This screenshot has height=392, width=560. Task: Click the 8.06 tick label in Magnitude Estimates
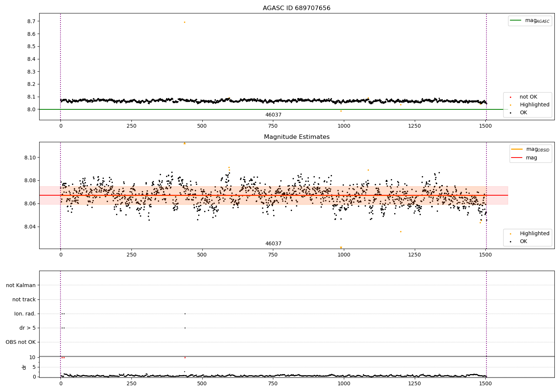pyautogui.click(x=30, y=204)
